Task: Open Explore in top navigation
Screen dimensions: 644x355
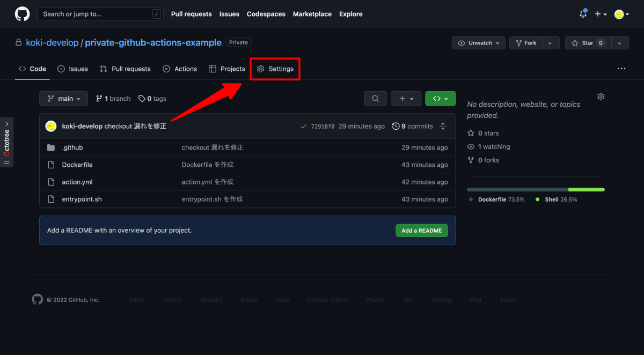Action: click(351, 14)
